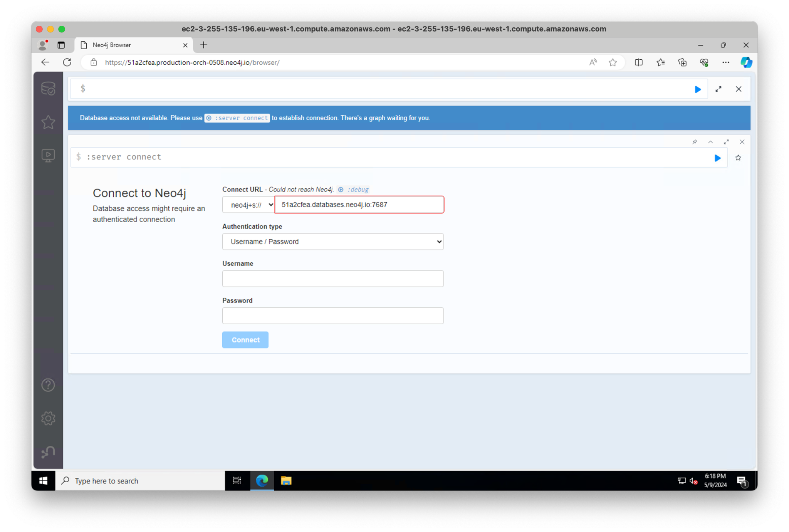Focus the Password input field
Screen dimensions: 789x532
click(333, 316)
